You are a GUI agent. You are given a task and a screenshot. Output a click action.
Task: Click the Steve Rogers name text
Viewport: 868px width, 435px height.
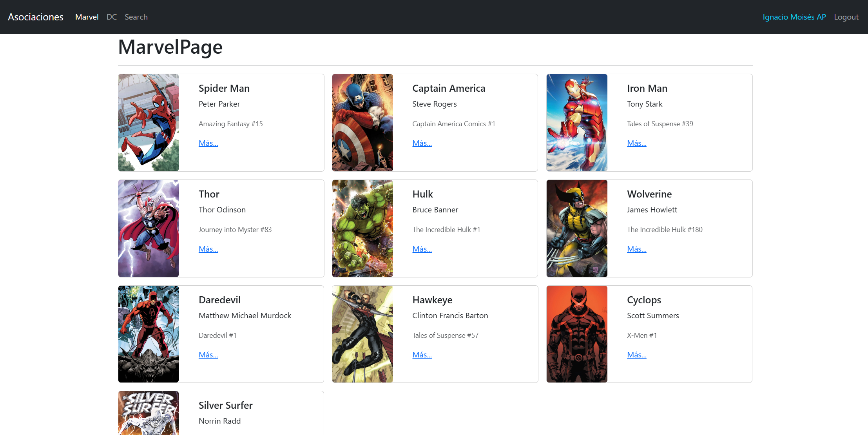point(434,104)
